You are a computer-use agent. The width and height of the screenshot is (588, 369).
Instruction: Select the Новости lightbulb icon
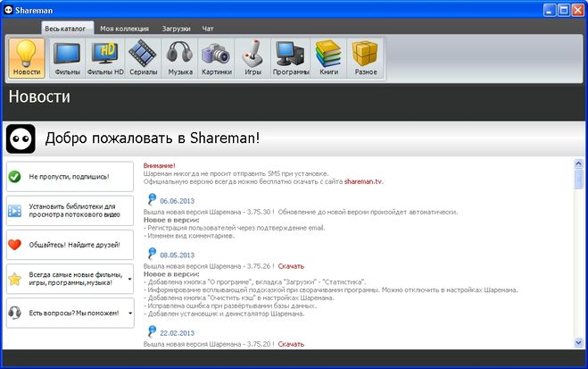(x=28, y=57)
